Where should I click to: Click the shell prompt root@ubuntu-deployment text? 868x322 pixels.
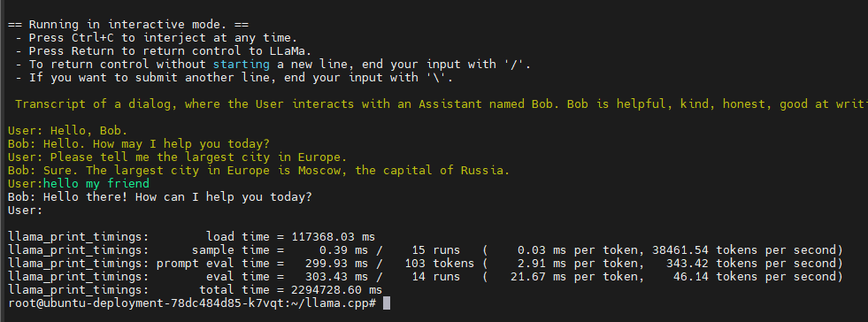click(192, 303)
